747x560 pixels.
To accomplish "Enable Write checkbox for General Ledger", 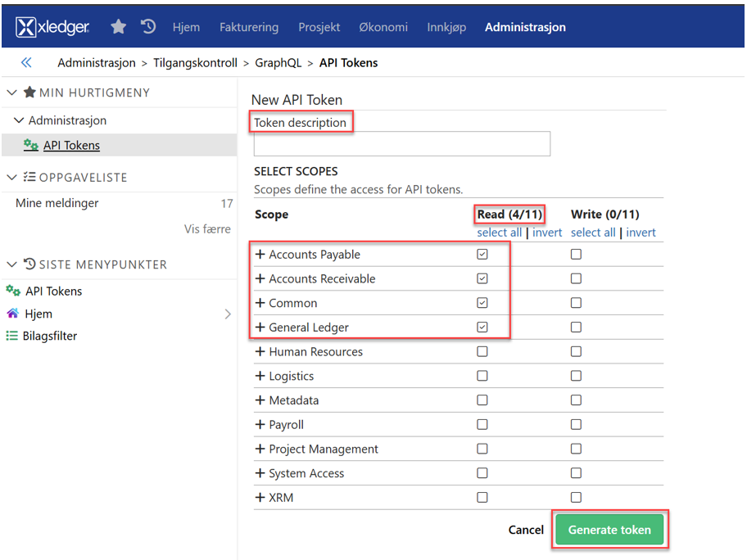I will (x=576, y=327).
